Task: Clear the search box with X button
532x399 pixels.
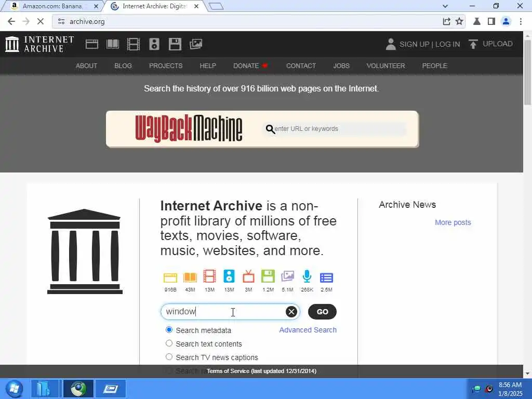Action: (291, 312)
